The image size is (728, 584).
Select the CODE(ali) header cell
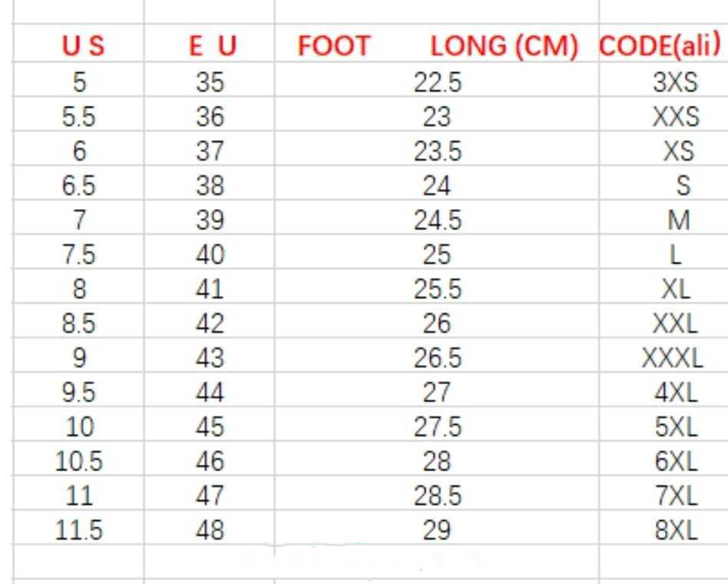click(660, 46)
